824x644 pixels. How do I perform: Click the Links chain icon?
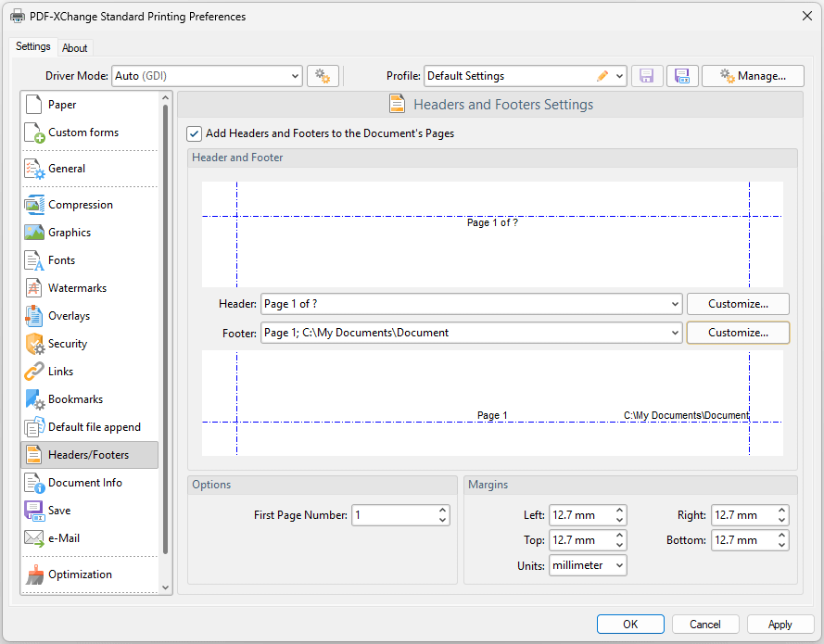point(34,372)
